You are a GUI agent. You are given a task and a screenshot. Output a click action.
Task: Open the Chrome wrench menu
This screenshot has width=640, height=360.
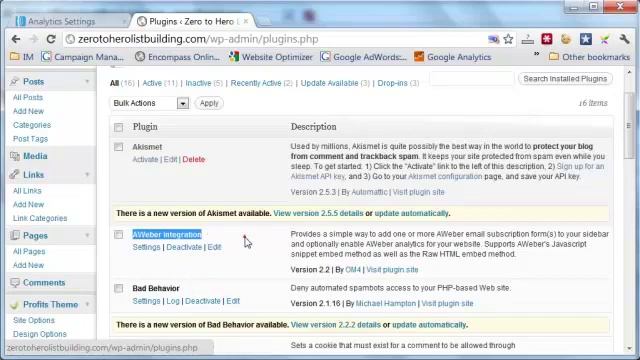point(624,39)
